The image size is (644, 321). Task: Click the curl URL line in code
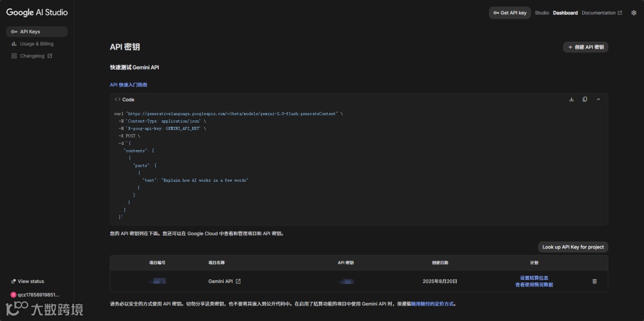pos(228,114)
